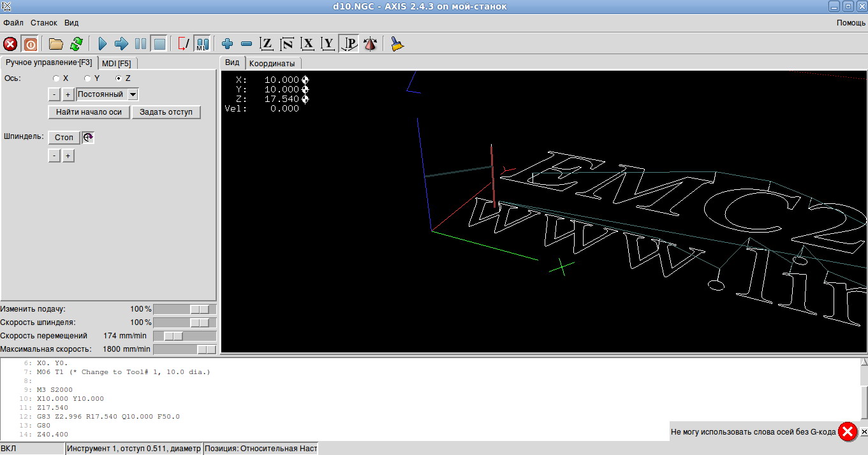Click the Найти начало оси button
The width and height of the screenshot is (868, 455).
pyautogui.click(x=89, y=112)
